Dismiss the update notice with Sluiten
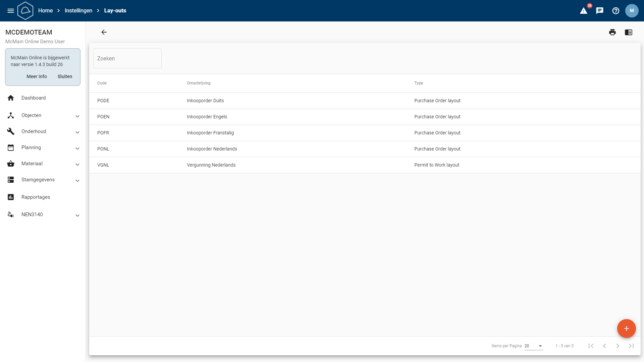The height and width of the screenshot is (362, 644). (65, 76)
